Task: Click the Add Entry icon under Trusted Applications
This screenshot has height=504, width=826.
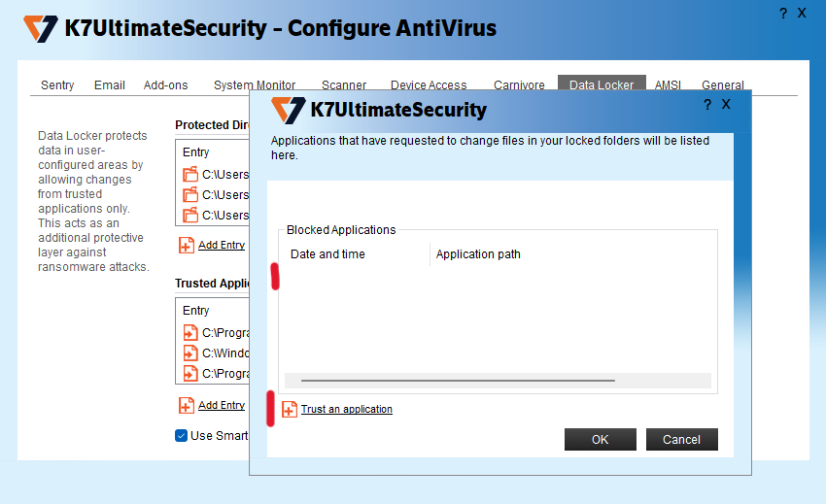Action: (187, 405)
